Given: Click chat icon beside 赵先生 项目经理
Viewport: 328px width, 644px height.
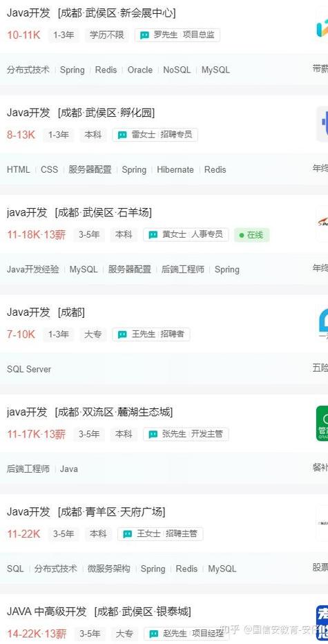Looking at the screenshot, I should tap(153, 634).
